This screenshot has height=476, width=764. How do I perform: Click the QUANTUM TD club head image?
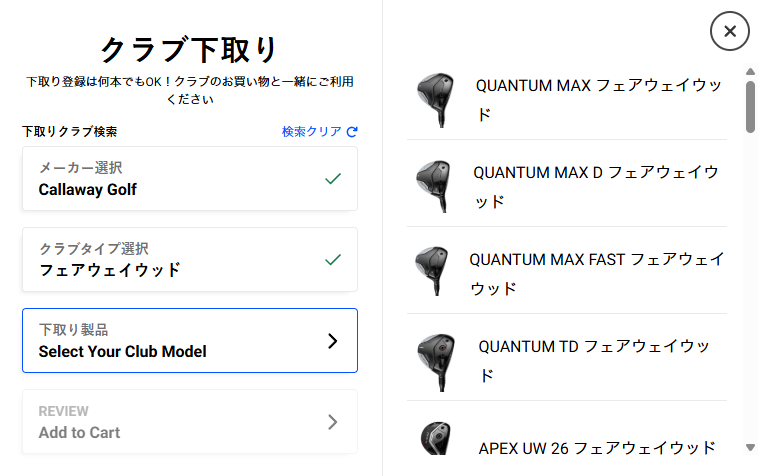pos(435,358)
